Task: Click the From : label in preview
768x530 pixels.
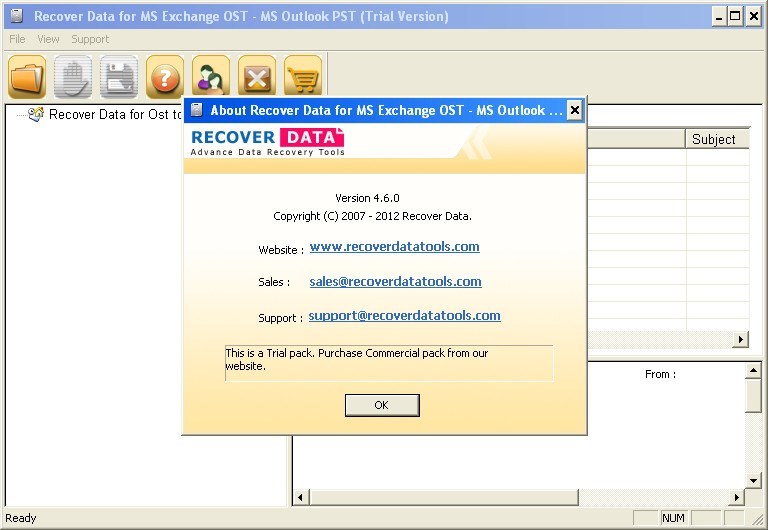Action: (660, 374)
